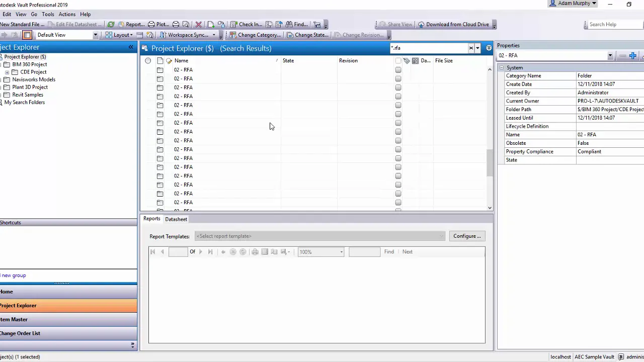Select Revit Samples folder
This screenshot has height=362, width=644.
(28, 95)
